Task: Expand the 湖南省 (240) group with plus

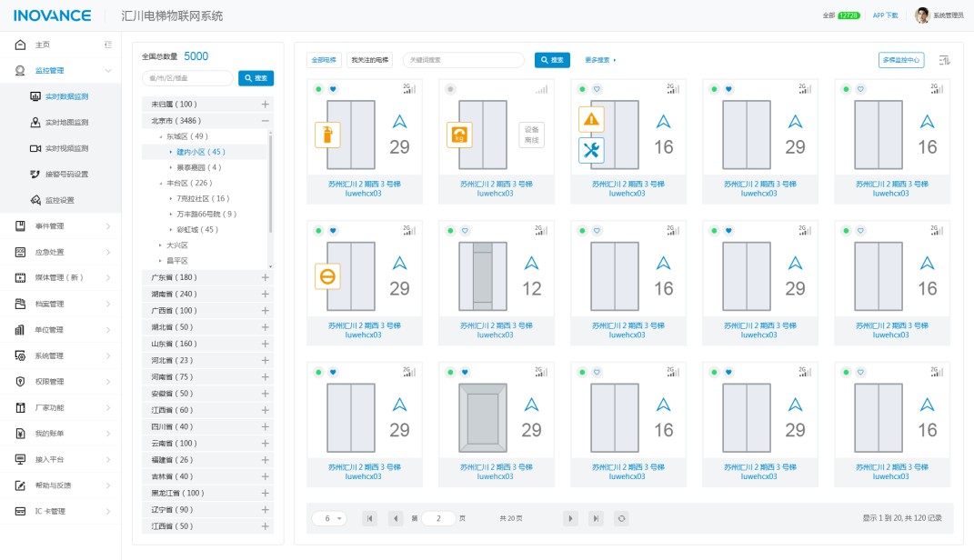Action: [x=266, y=295]
